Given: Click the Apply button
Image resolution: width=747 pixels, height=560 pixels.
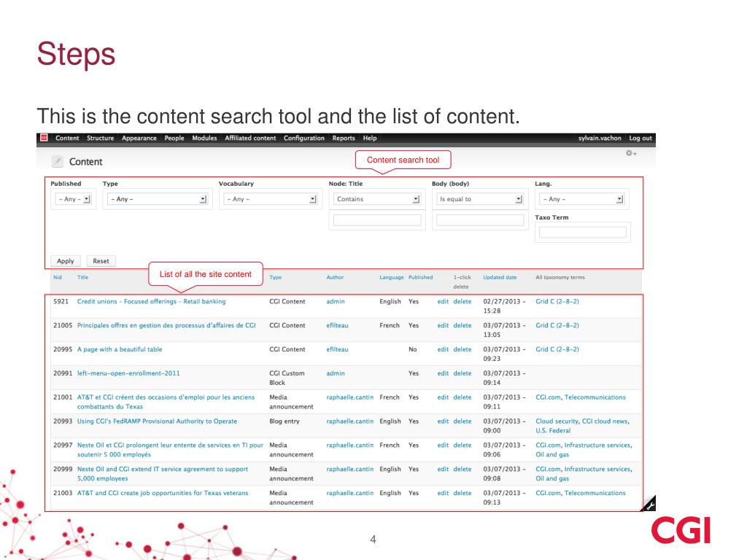Looking at the screenshot, I should click(65, 261).
